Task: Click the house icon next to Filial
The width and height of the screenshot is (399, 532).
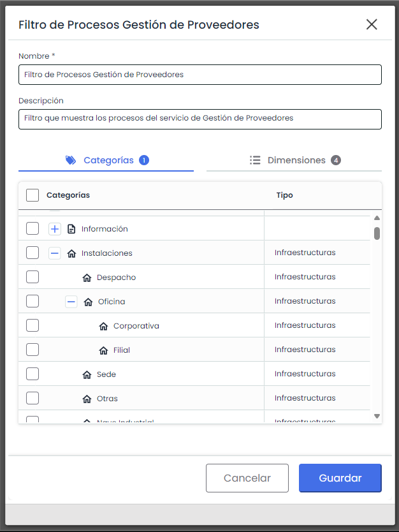Action: [104, 350]
